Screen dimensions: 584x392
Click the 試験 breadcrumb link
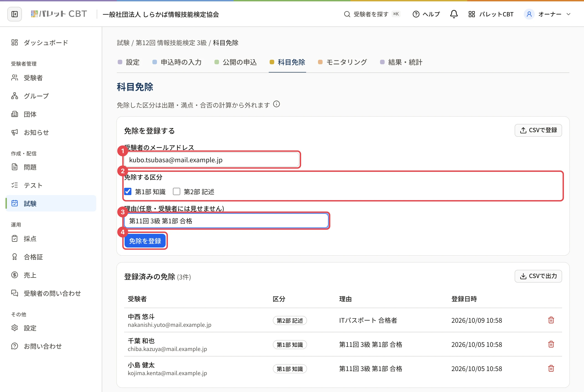(123, 43)
